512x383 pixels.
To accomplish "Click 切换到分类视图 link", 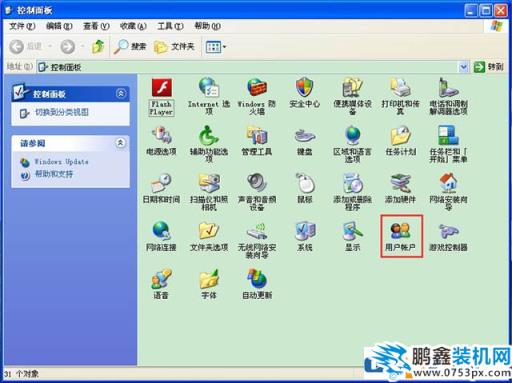I will coord(62,112).
